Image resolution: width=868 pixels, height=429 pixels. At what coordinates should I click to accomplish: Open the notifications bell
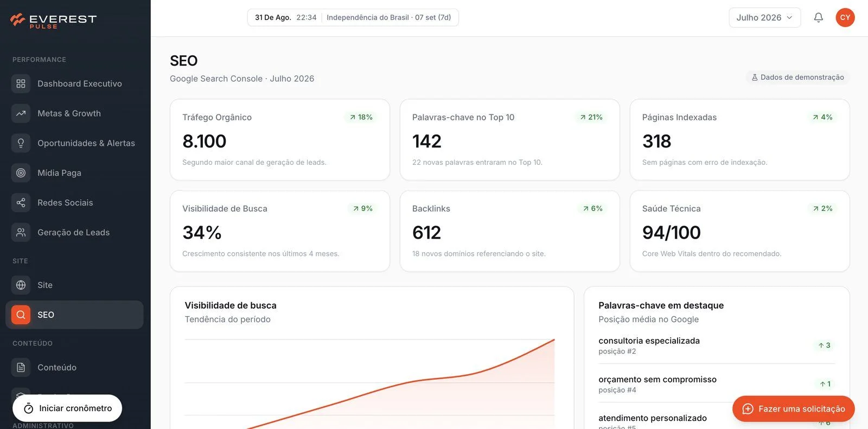coord(818,17)
